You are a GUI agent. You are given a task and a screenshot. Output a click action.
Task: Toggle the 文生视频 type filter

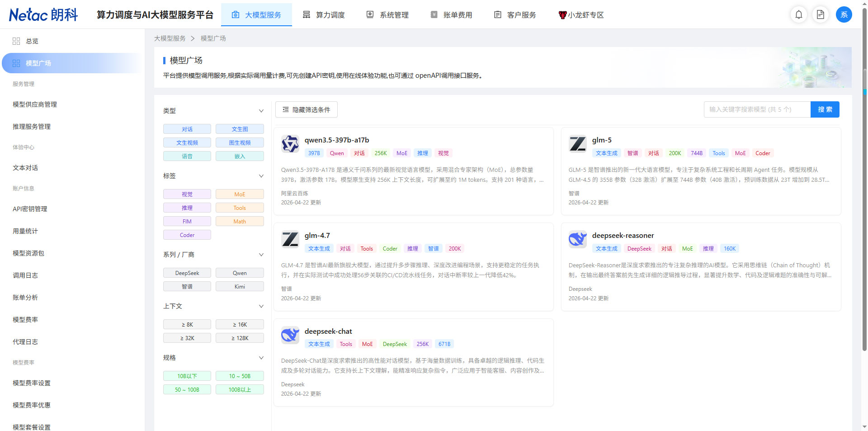coord(187,143)
